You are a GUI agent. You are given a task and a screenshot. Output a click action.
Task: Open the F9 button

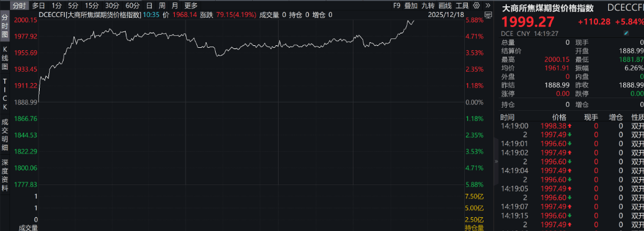click(396, 6)
